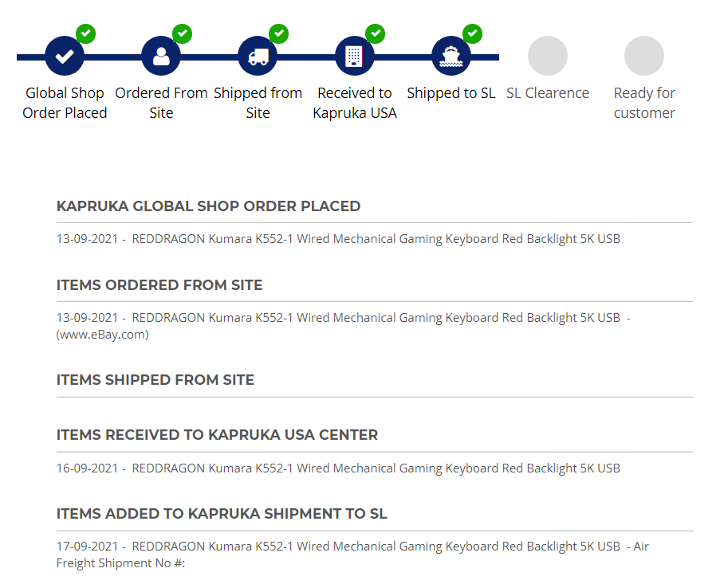Click the Shipped to SL ship icon
This screenshot has height=580, width=728.
tap(451, 56)
